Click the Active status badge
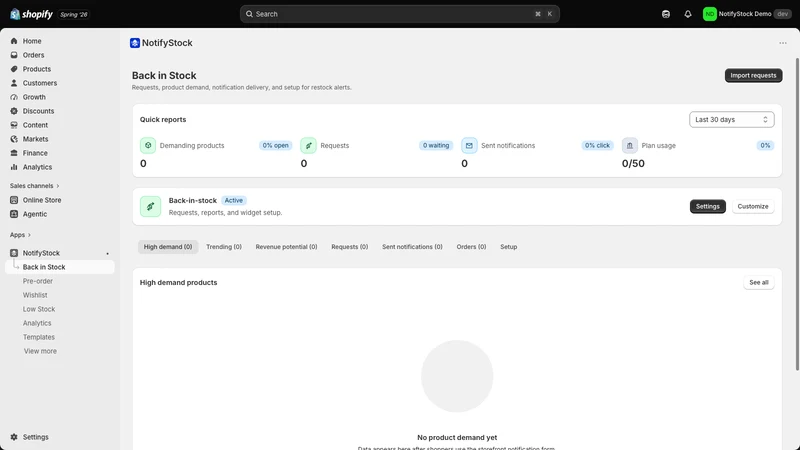The width and height of the screenshot is (800, 450). [234, 201]
